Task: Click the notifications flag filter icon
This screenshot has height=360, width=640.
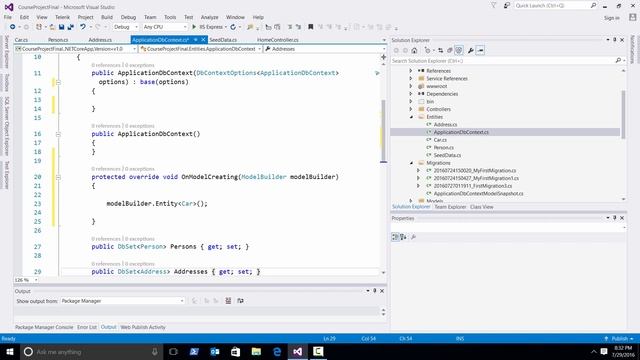Action: 493,6
